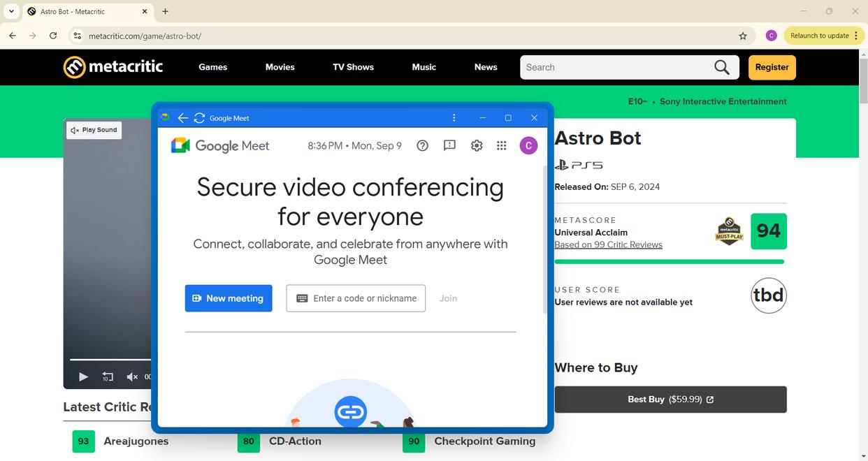Bookmark this page with the star icon
Viewport: 868px width, 461px height.
click(743, 36)
